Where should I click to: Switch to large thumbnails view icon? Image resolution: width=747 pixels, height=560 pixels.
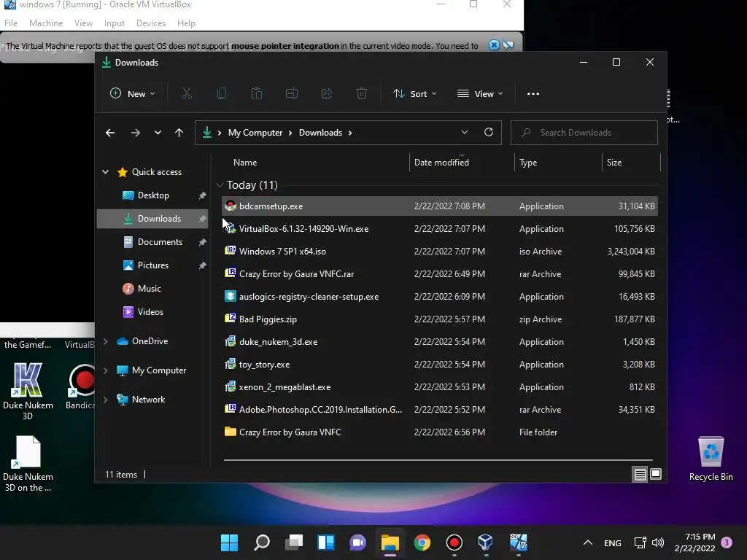(x=656, y=474)
